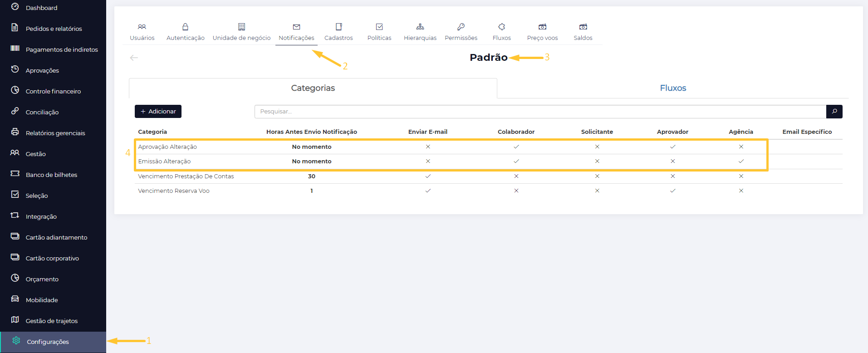
Task: Select the Hierarquias org-chart icon
Action: (x=420, y=27)
